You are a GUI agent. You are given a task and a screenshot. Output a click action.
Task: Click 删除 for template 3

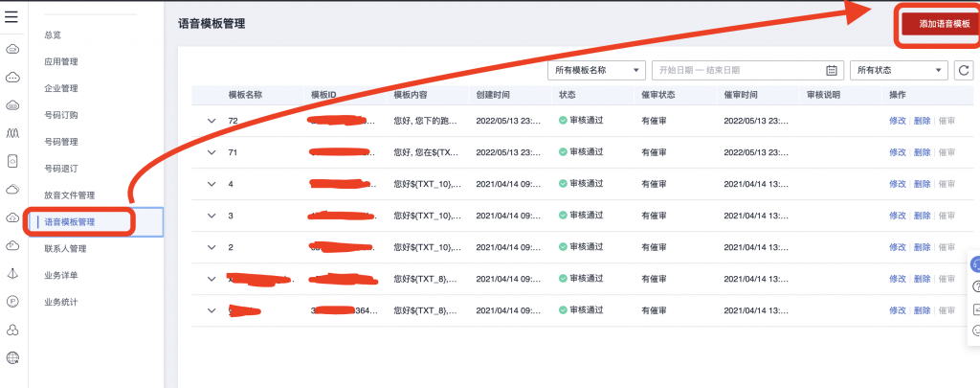[x=922, y=216]
